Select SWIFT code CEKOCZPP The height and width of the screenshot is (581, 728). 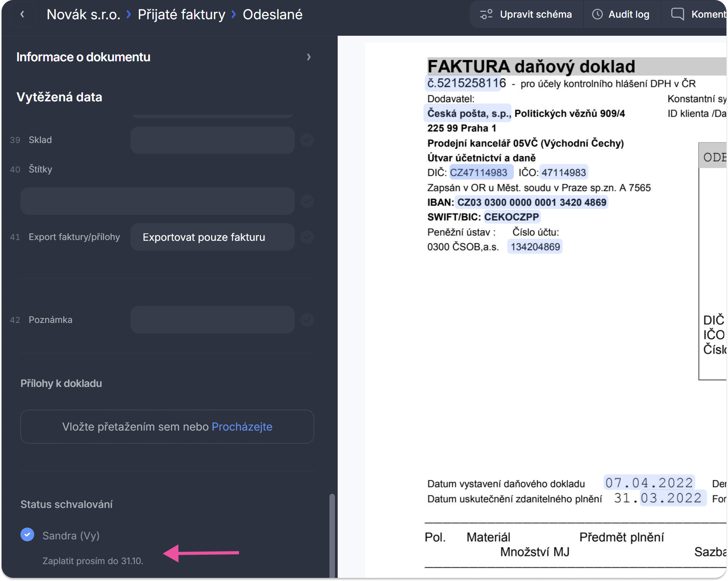pyautogui.click(x=512, y=217)
